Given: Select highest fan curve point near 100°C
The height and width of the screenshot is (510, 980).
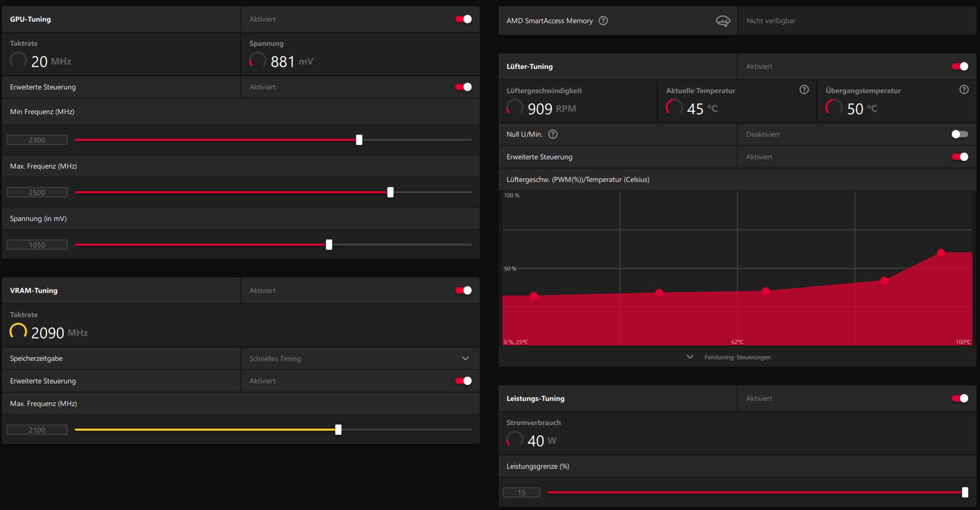Looking at the screenshot, I should tap(941, 253).
